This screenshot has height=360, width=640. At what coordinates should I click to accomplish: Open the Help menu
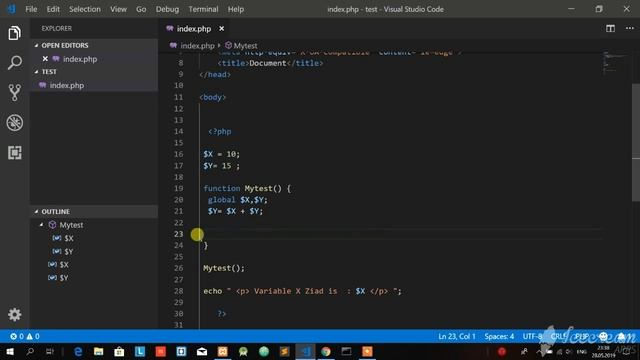coord(236,9)
